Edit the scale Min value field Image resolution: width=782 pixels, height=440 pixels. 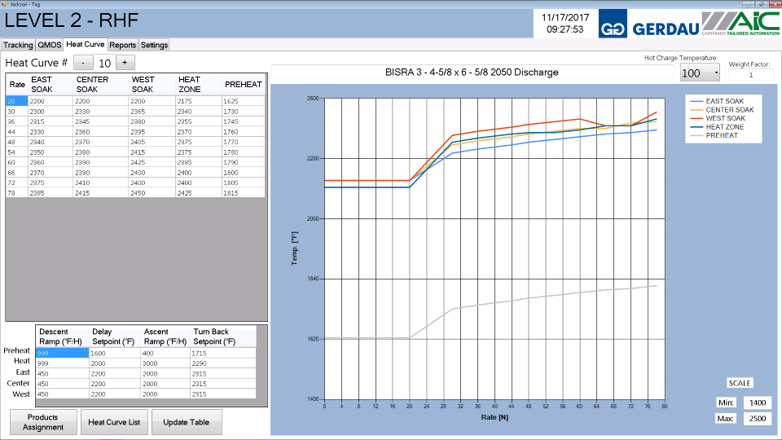(x=758, y=403)
